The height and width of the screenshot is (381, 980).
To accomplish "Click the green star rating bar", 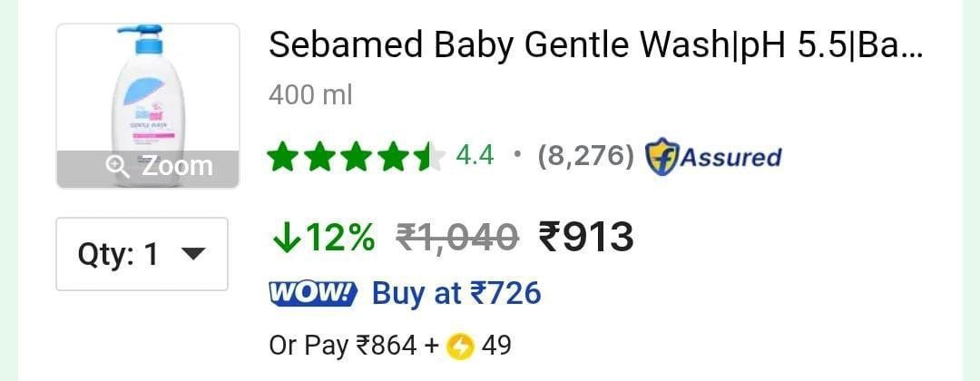I will [358, 156].
